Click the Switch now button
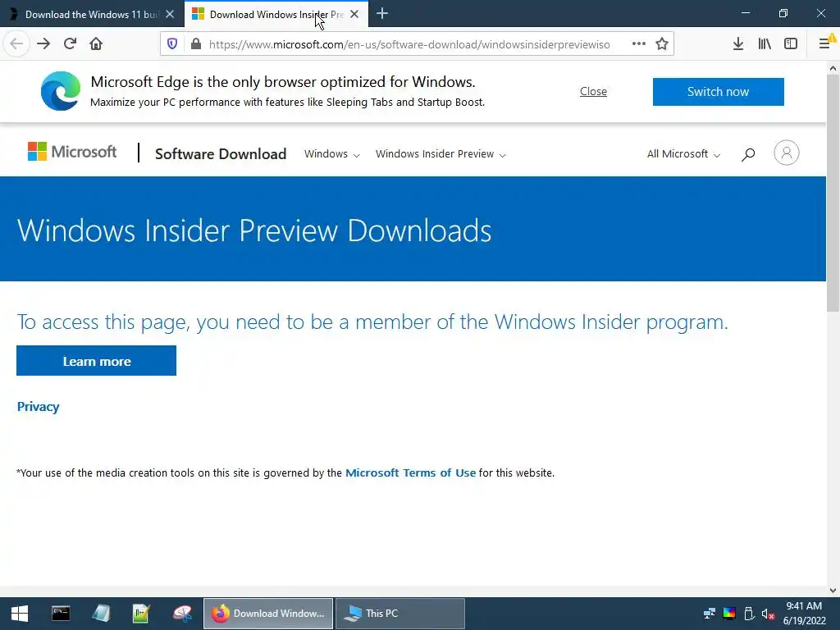Viewport: 840px width, 630px height. 719,92
